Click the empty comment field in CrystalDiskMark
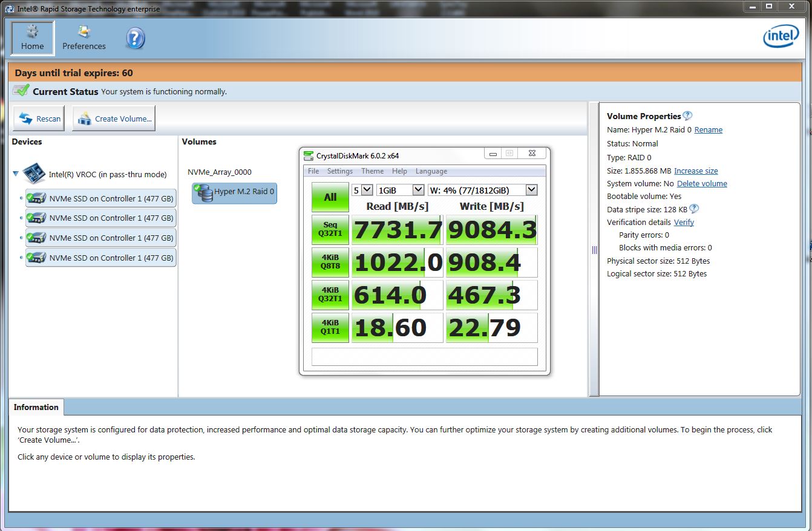Viewport: 812px width, 531px height. point(425,357)
